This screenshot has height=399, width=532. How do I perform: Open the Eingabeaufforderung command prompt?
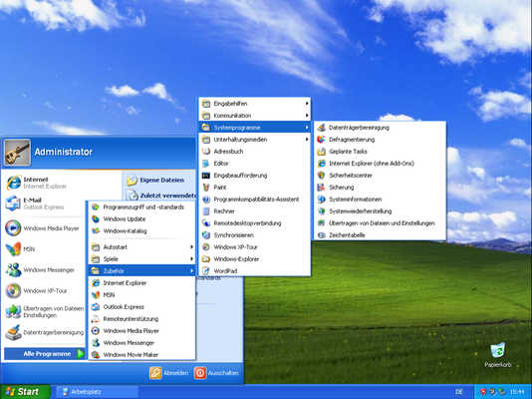click(254, 176)
